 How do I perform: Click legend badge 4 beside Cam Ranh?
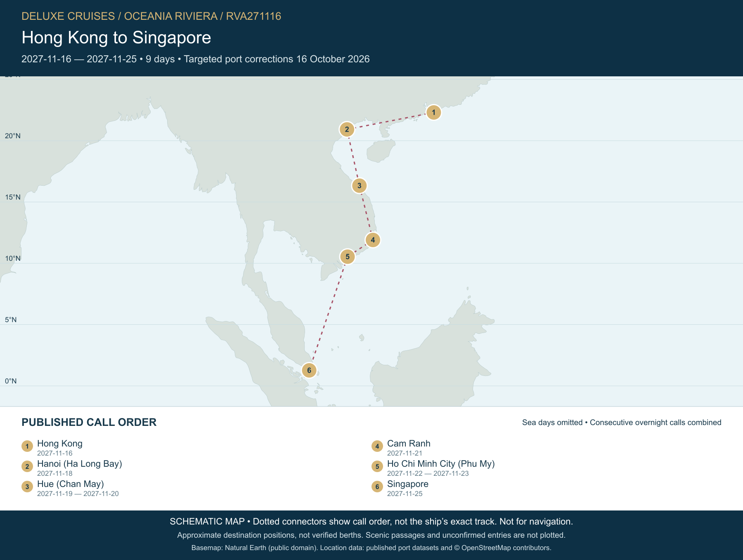pyautogui.click(x=377, y=446)
